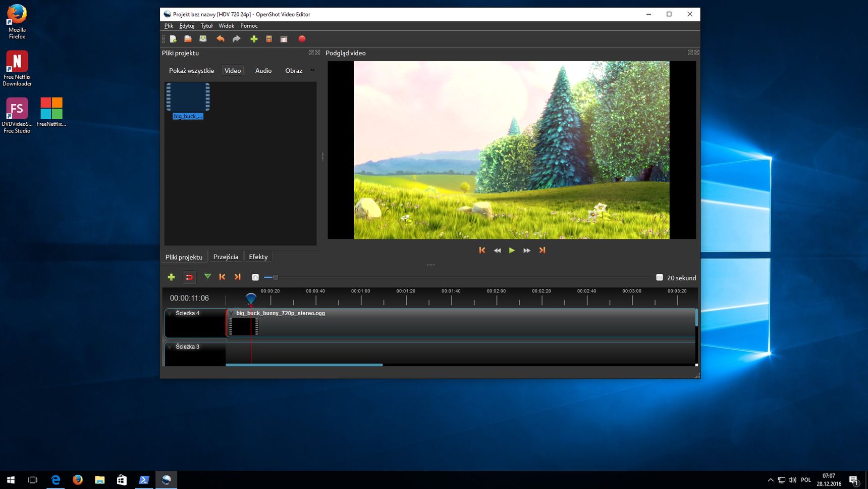Image resolution: width=868 pixels, height=489 pixels.
Task: Import files with the green plus toolbar icon
Action: pyautogui.click(x=254, y=39)
